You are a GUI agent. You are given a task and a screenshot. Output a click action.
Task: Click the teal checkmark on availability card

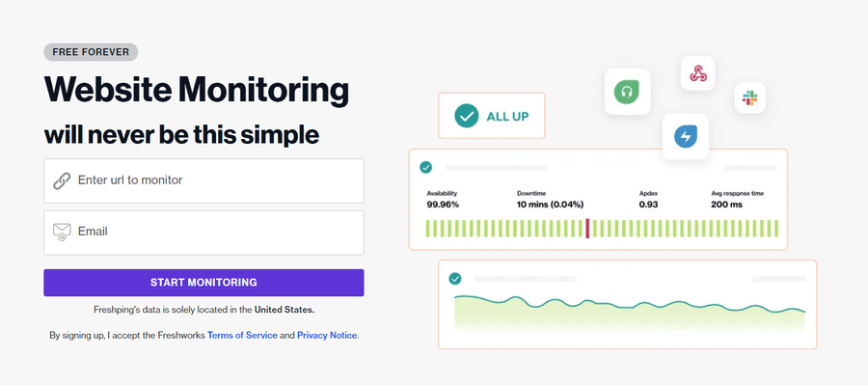425,167
